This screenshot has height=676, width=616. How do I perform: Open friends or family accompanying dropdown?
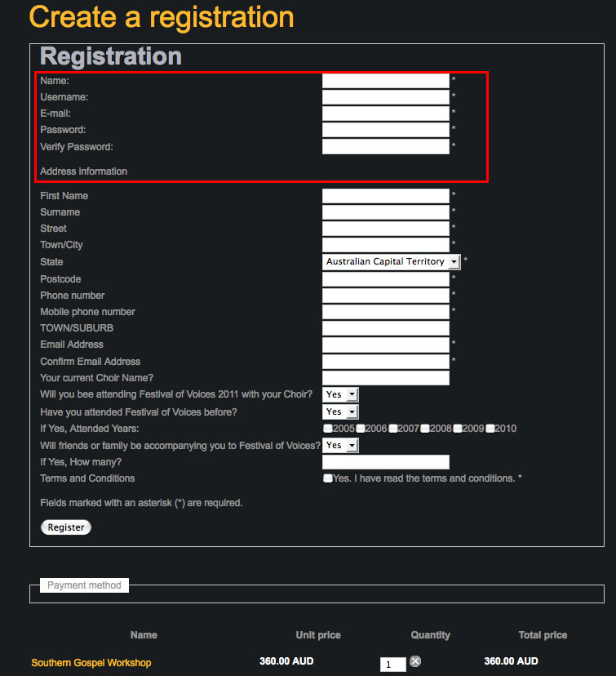click(x=341, y=445)
